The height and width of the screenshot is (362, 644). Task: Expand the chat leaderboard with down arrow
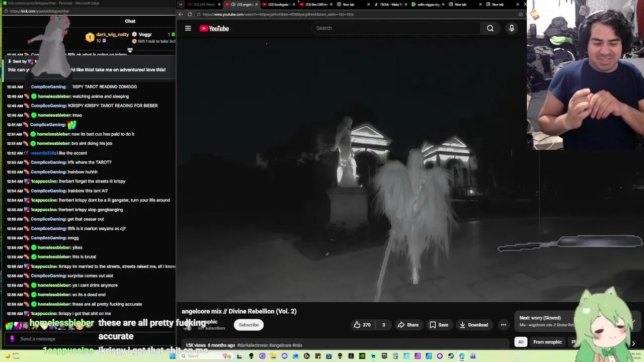coord(130,50)
